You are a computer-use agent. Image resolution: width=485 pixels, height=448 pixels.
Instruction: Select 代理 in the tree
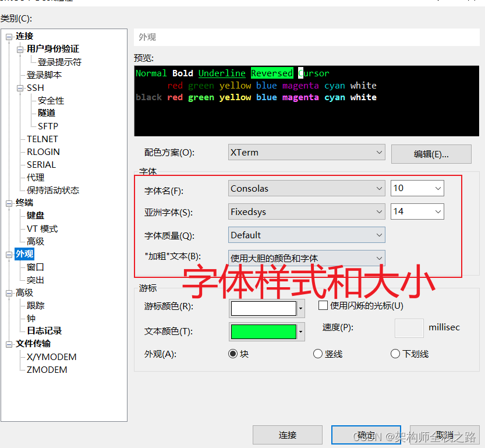click(x=36, y=178)
